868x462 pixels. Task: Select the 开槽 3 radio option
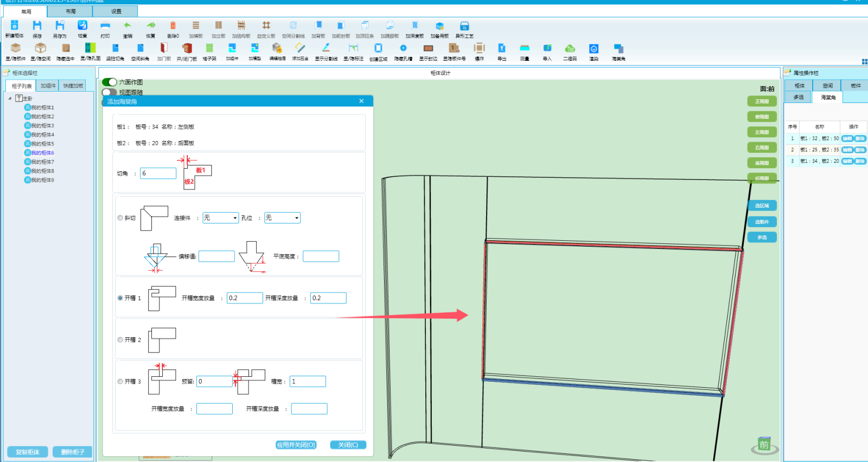click(120, 382)
